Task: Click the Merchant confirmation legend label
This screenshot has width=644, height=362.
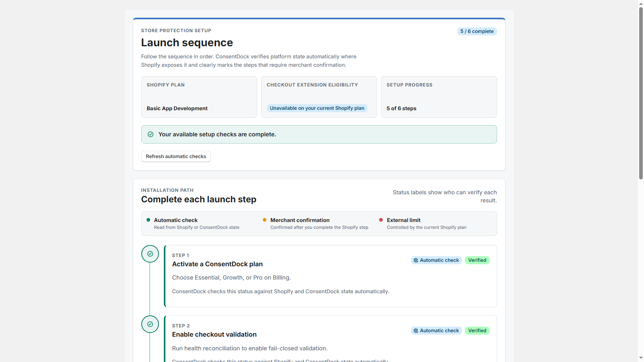Action: 300,220
